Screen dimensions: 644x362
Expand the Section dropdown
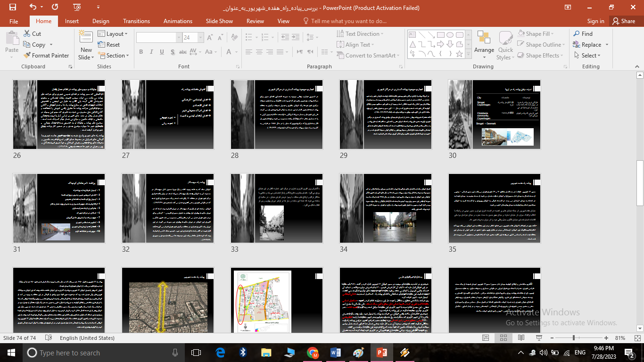click(114, 55)
